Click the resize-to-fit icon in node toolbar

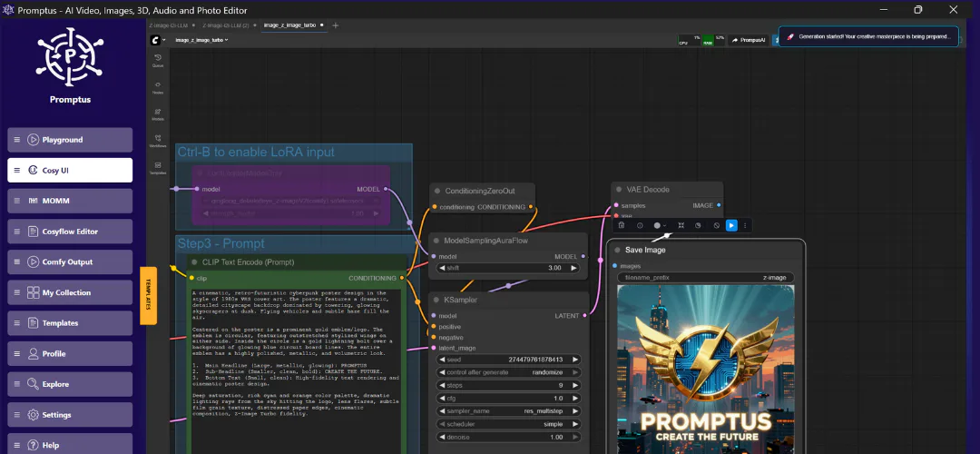pyautogui.click(x=681, y=225)
